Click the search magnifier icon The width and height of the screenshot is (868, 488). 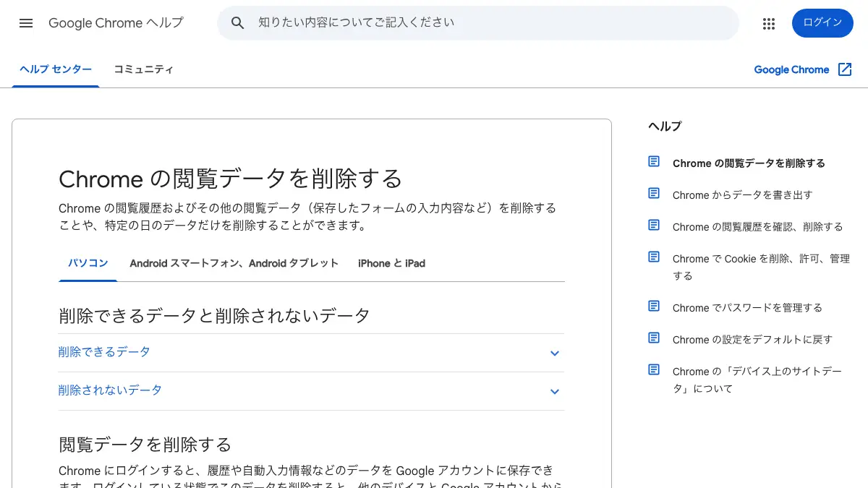pos(238,23)
